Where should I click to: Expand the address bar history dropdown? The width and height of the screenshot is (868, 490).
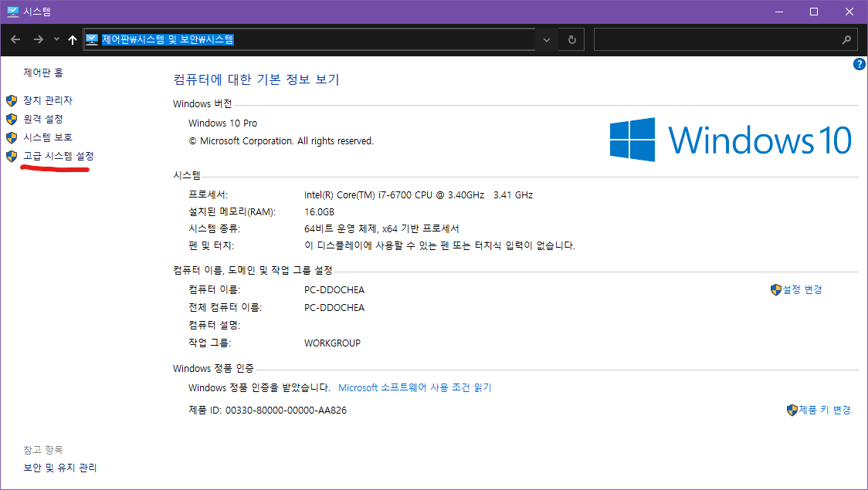pyautogui.click(x=547, y=40)
